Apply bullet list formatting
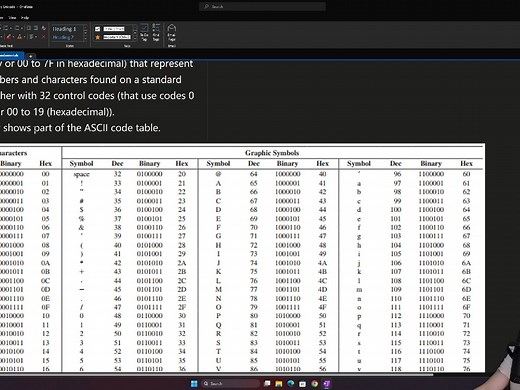520x390 pixels. [6, 28]
